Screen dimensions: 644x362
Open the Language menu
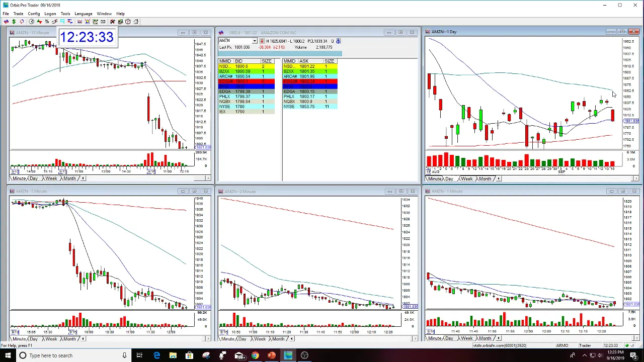(83, 14)
